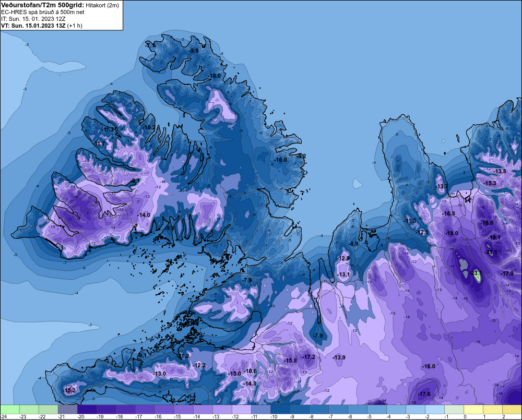Screen dimensions: 522x420
Task: Click the -13.8 temperature value
Action: point(500,172)
